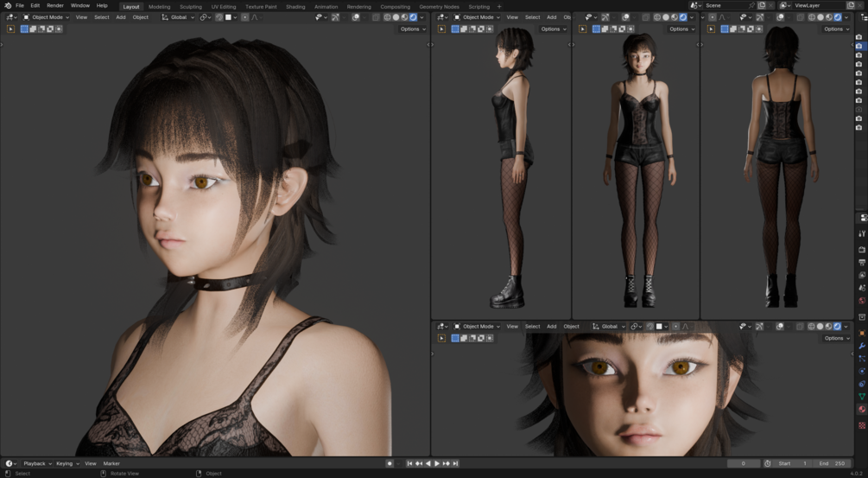Open pivot point dropdown in the large left viewport
This screenshot has height=478, width=868.
(205, 17)
